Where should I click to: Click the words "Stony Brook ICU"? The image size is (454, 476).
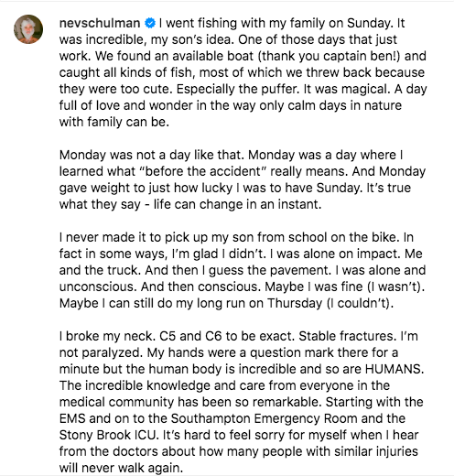pos(107,435)
